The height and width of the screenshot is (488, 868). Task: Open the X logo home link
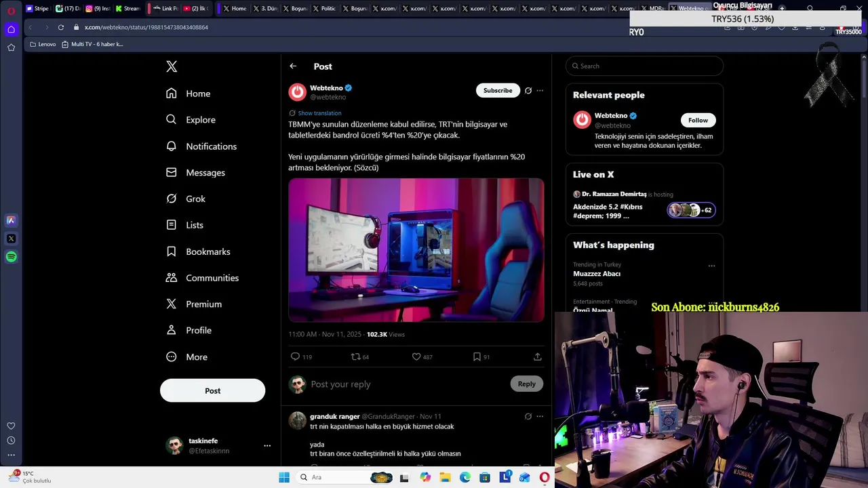(172, 66)
